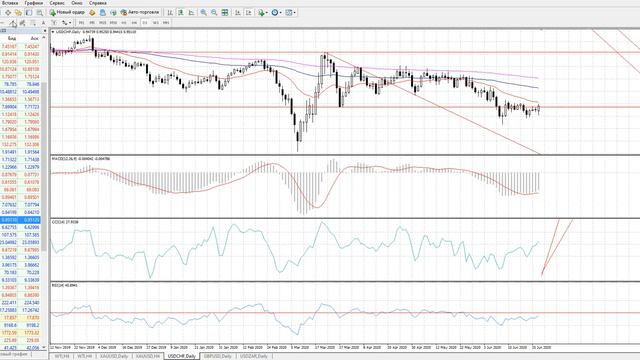Toggle the M30 timeframe button
Image resolution: width=640 pixels, height=360 pixels.
pyautogui.click(x=113, y=23)
